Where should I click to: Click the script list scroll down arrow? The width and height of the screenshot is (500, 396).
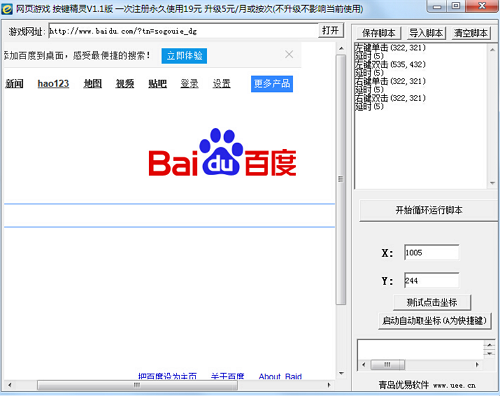pyautogui.click(x=492, y=183)
